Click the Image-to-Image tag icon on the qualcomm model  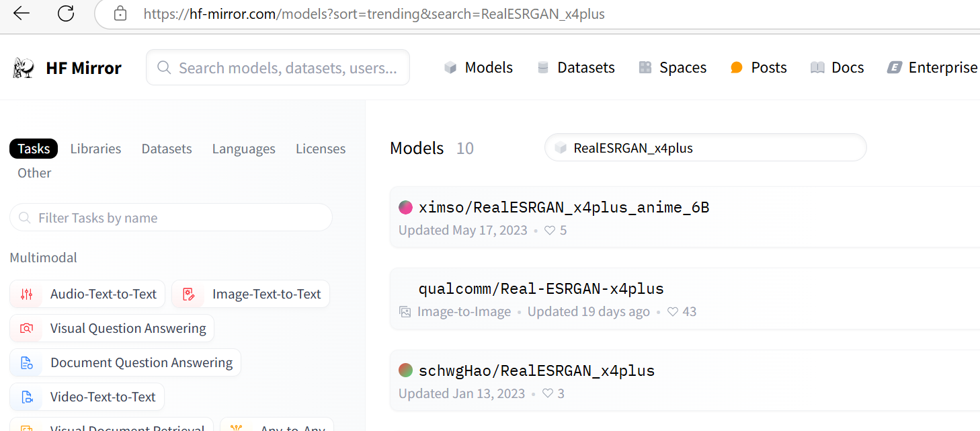coord(405,312)
